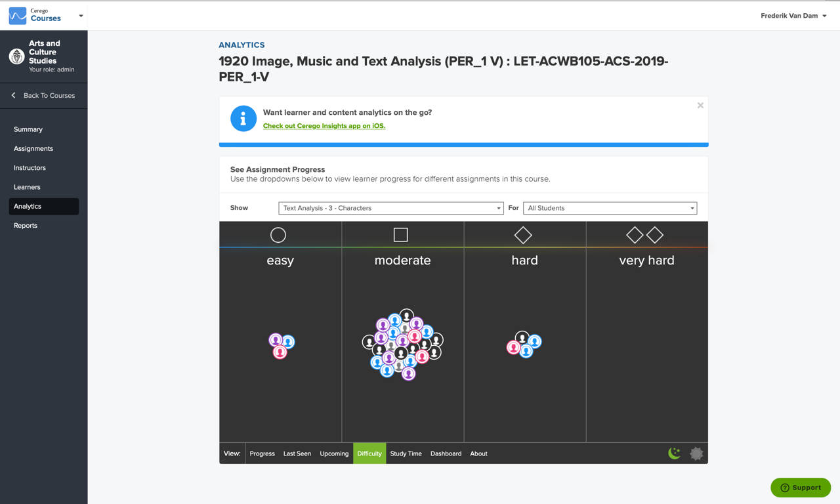Screen dimensions: 840x504
Task: Switch to the Study Time view
Action: click(x=406, y=453)
